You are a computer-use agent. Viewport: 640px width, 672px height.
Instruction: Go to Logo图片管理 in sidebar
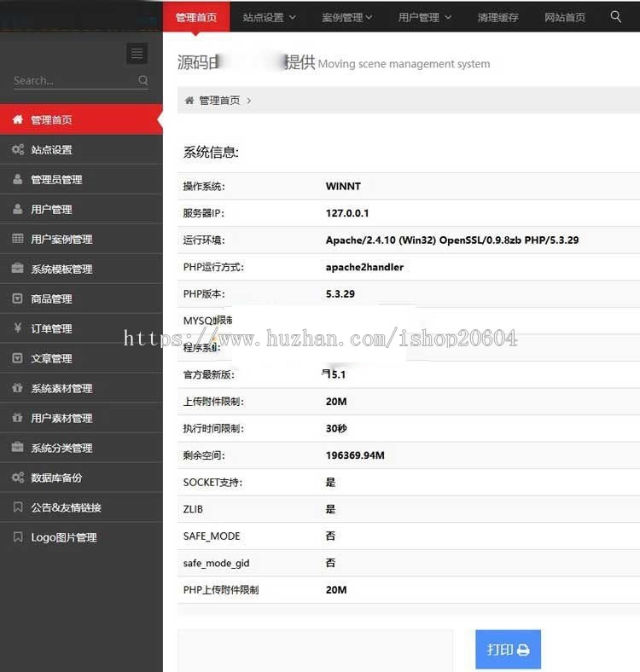[x=81, y=537]
